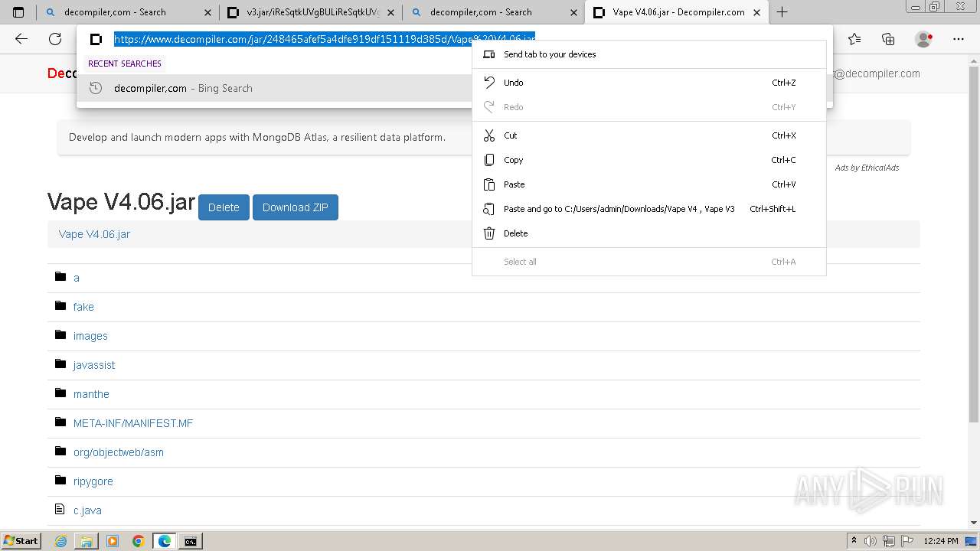This screenshot has height=551, width=980.
Task: Open the tab actions menu icon
Action: (18, 12)
